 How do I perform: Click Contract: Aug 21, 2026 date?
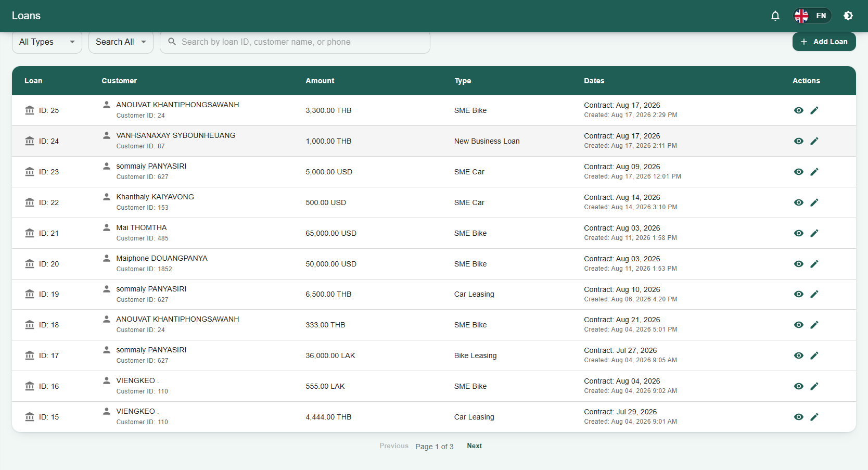pyautogui.click(x=622, y=320)
